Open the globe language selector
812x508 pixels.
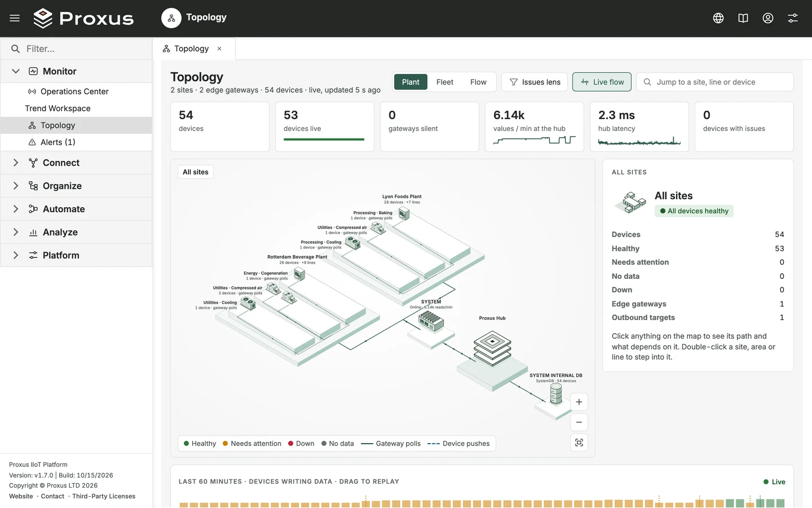pyautogui.click(x=718, y=18)
